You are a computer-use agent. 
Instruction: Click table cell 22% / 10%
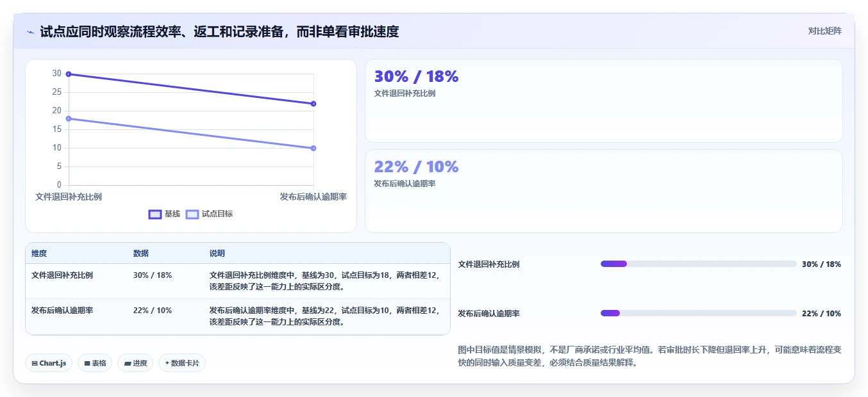(153, 311)
